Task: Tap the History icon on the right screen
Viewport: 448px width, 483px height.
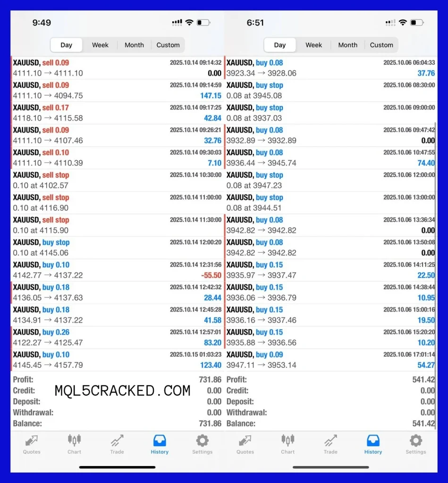Action: point(372,445)
